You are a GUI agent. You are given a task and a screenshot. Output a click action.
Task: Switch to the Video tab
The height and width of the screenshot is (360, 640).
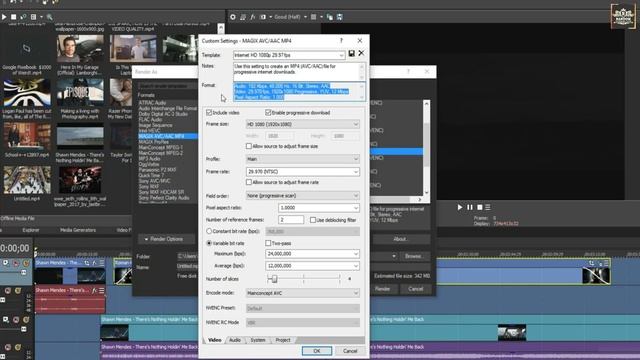pos(215,340)
